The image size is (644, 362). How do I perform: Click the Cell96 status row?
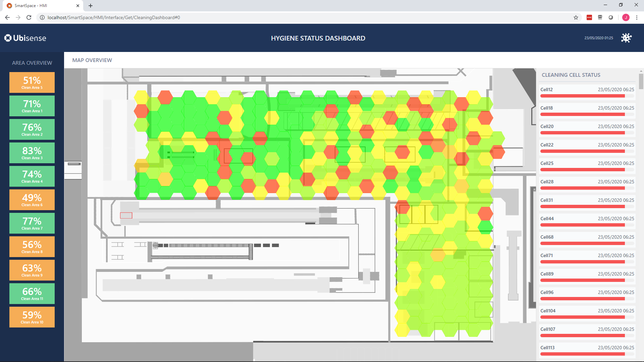coord(587,295)
